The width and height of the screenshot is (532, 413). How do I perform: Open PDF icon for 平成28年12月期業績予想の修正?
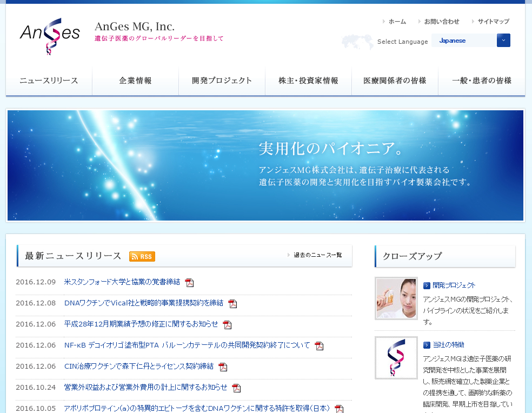coord(227,324)
